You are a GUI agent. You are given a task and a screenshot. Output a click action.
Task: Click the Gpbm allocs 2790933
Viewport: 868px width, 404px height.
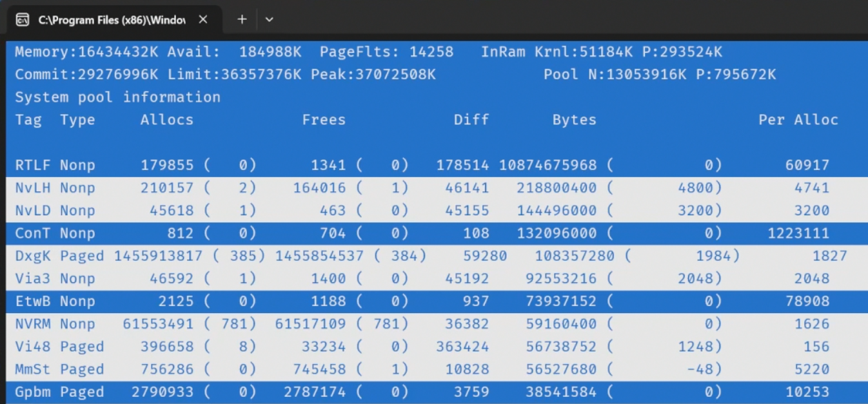coord(163,392)
